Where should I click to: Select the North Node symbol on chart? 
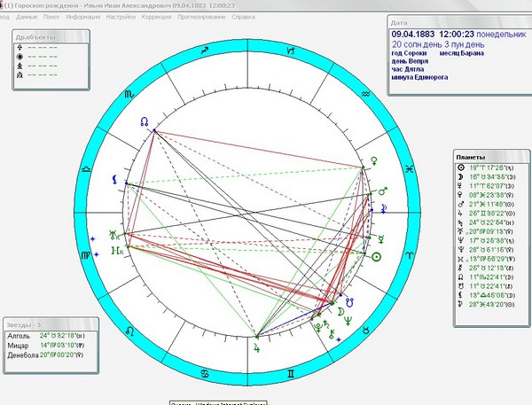click(x=145, y=121)
